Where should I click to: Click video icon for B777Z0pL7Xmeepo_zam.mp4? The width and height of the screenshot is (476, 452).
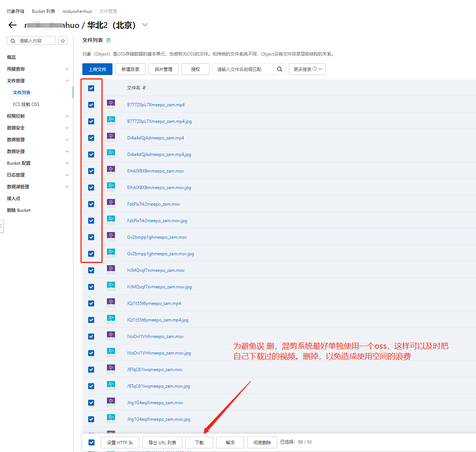point(111,104)
